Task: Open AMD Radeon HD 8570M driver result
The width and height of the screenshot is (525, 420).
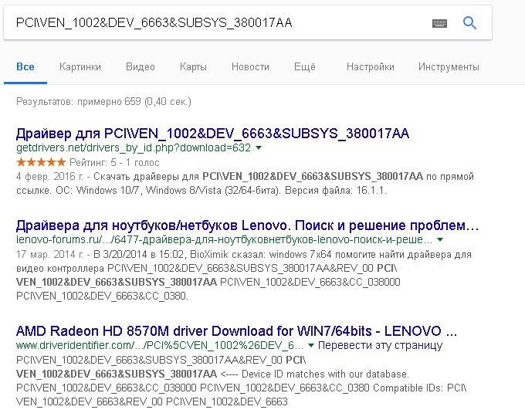Action: click(x=236, y=331)
